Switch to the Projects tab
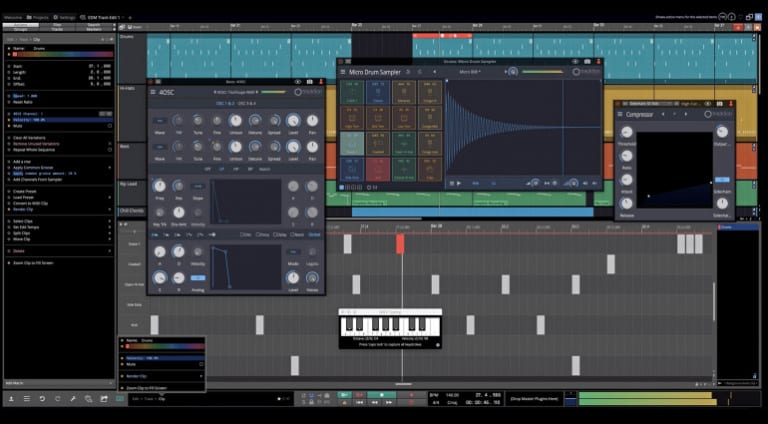768x424 pixels. 39,17
